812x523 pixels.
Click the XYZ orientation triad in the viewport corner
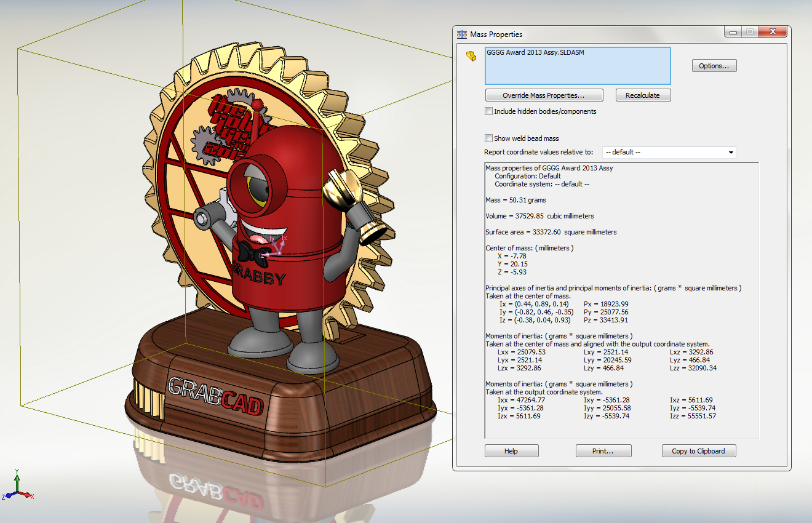tap(17, 485)
